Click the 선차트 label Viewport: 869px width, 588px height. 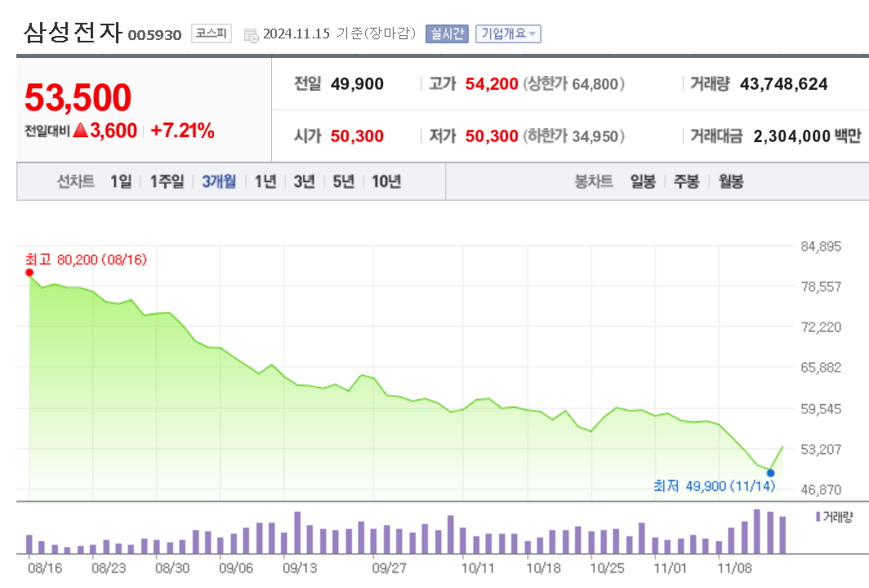click(x=76, y=181)
